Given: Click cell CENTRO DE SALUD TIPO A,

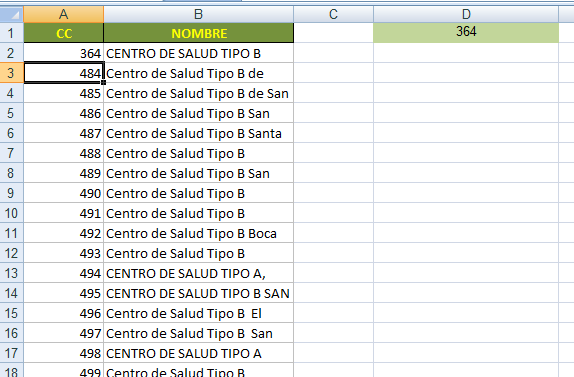Looking at the screenshot, I should (198, 273).
